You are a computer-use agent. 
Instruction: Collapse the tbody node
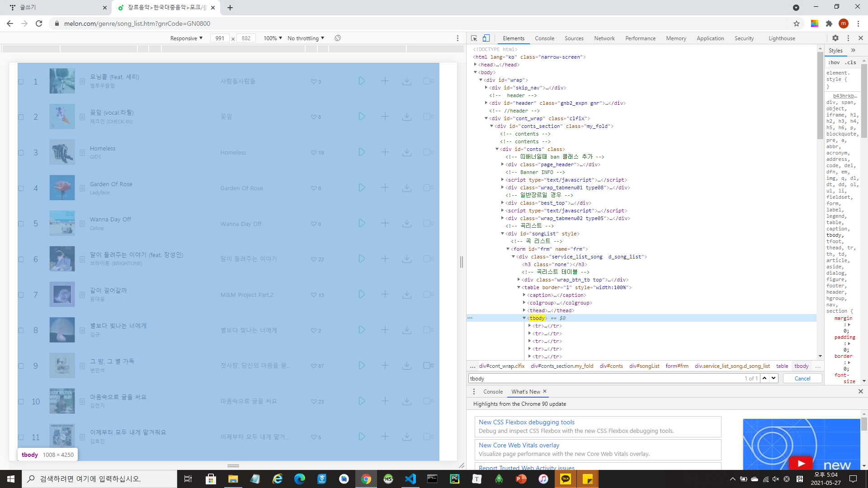(524, 318)
